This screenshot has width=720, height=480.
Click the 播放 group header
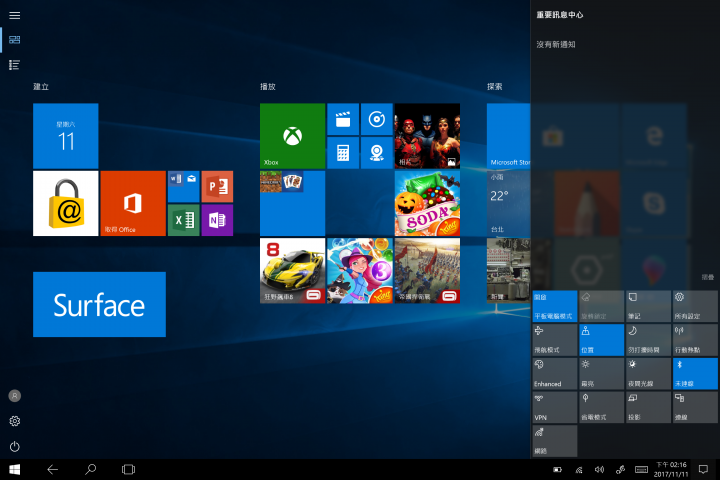268,86
